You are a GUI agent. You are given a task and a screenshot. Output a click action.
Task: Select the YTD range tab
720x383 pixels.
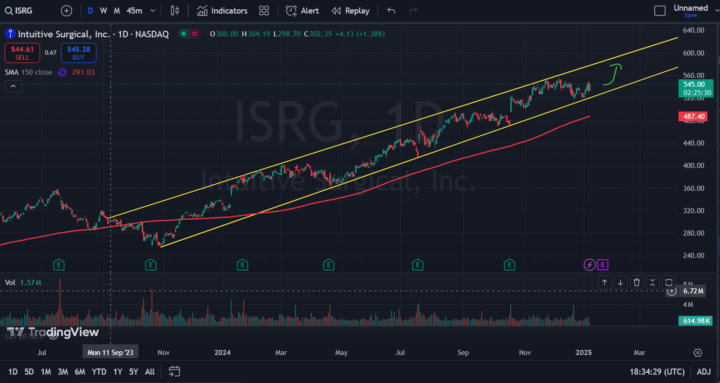click(x=99, y=372)
